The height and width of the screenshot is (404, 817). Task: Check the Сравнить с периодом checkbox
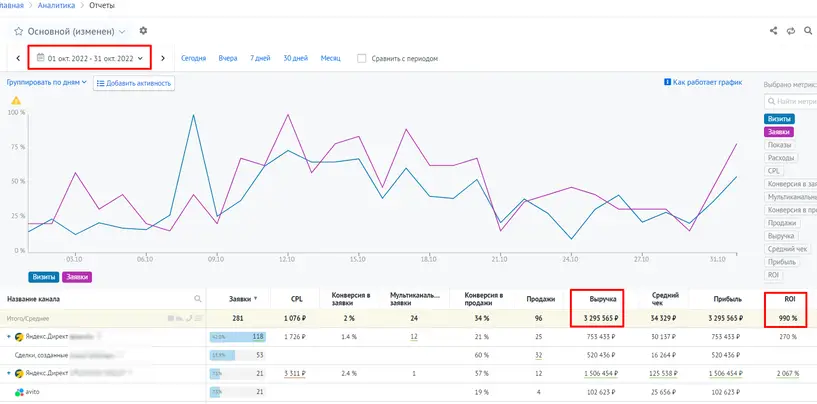click(x=362, y=58)
